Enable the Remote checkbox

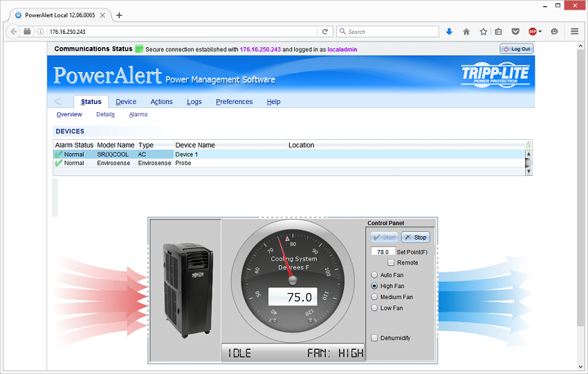391,262
